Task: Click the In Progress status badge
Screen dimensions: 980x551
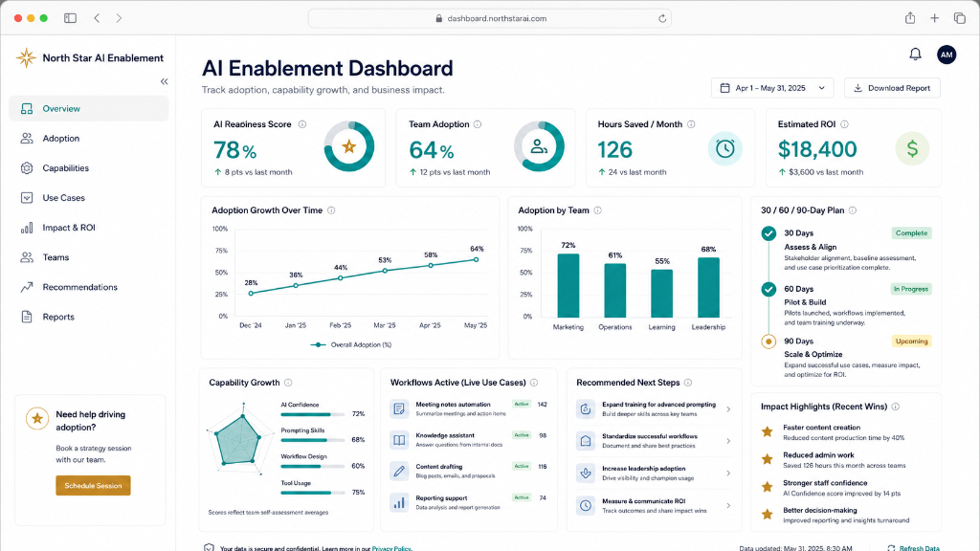Action: [x=911, y=289]
